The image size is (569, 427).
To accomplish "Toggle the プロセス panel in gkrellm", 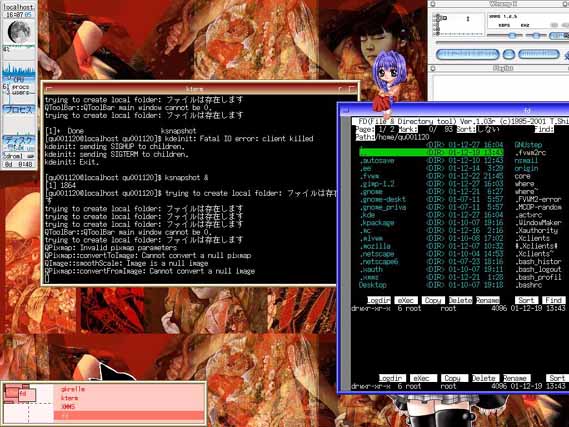I will coord(19,109).
